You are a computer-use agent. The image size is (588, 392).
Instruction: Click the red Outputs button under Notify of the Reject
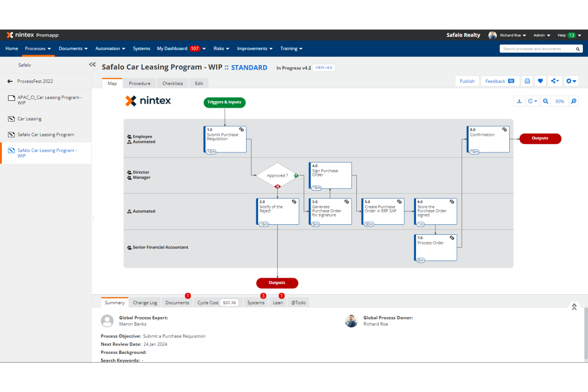[277, 283]
